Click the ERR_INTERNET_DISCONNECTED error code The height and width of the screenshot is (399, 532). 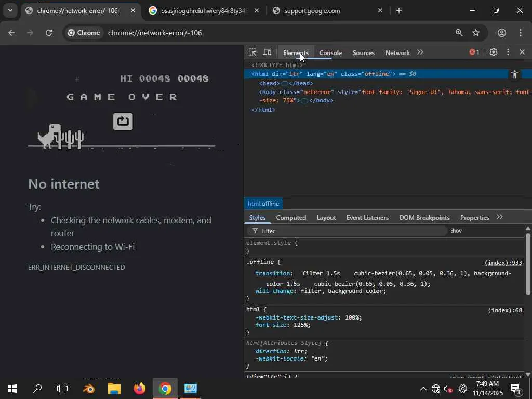76,268
